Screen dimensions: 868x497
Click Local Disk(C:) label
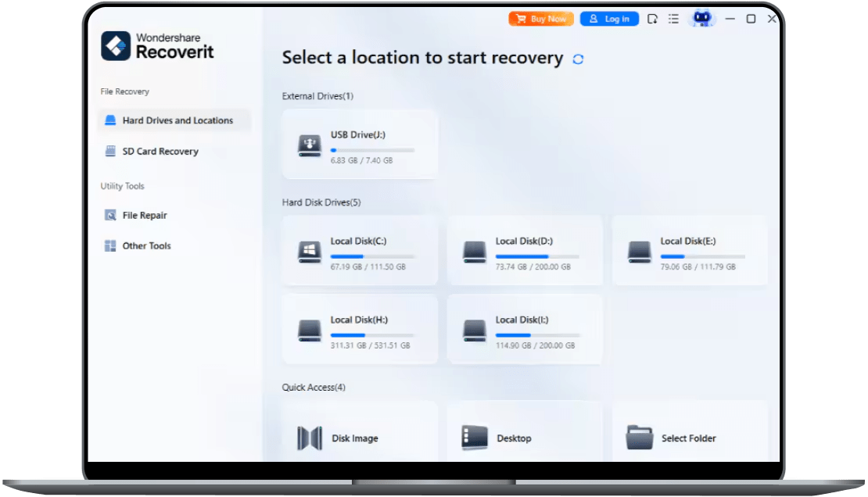[359, 241]
